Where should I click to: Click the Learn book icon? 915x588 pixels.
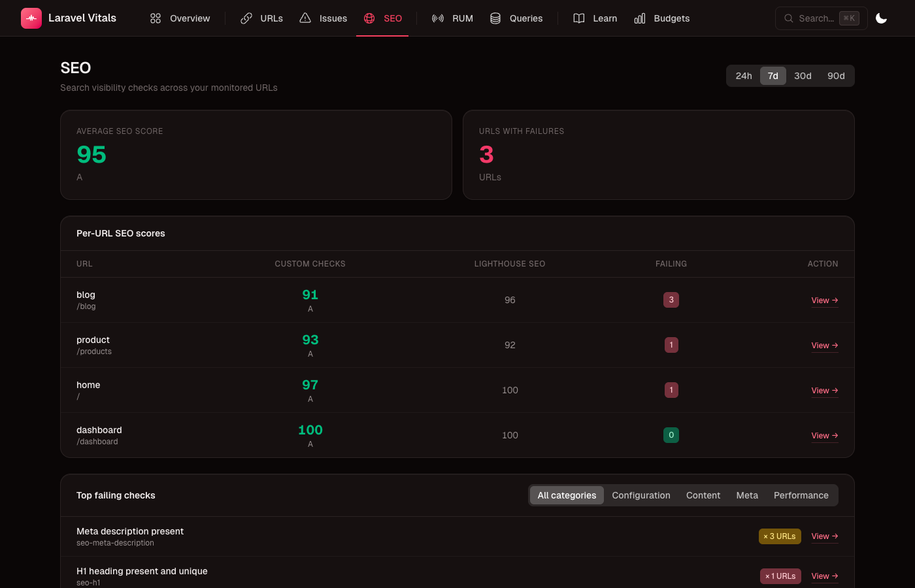pos(579,18)
